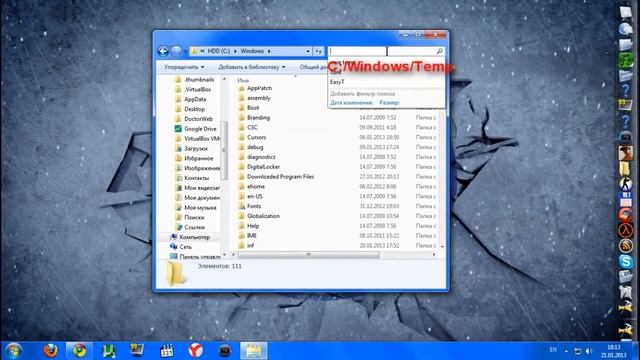
Task: Click the navigation pane vertical scrollbar
Action: (x=224, y=151)
